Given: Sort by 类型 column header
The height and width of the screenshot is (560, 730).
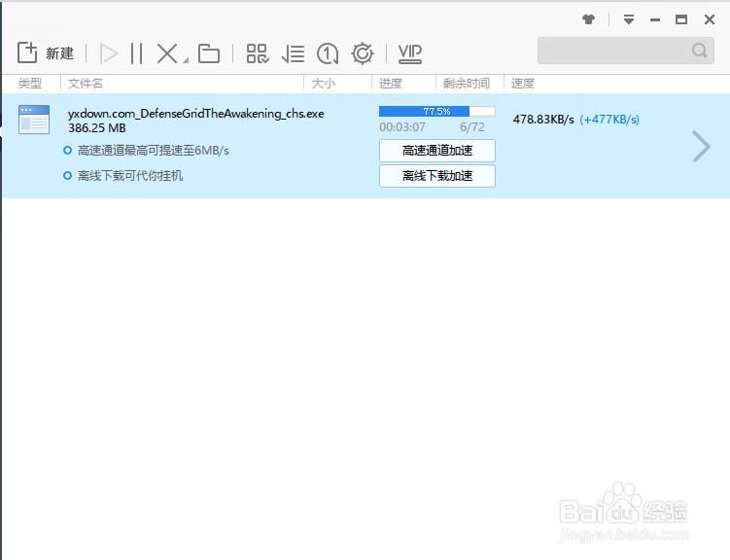Looking at the screenshot, I should (x=31, y=84).
